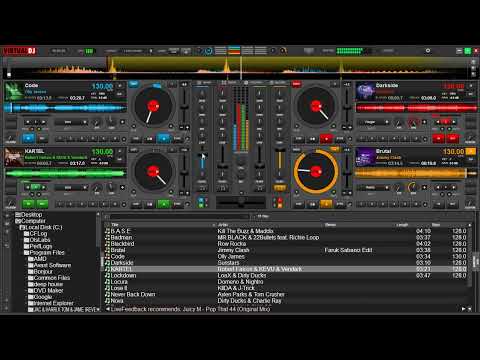Click the orange sync button below Brutal's jog wheel
The height and width of the screenshot is (360, 480).
pos(326,203)
